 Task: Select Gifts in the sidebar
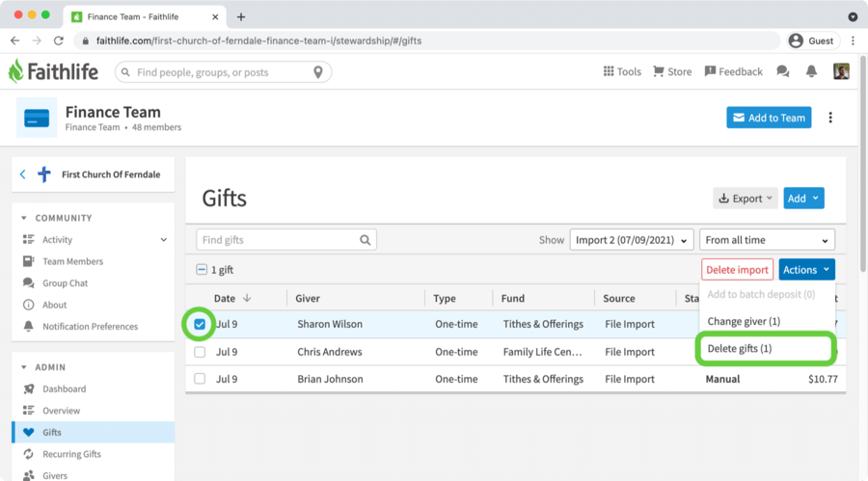93,432
